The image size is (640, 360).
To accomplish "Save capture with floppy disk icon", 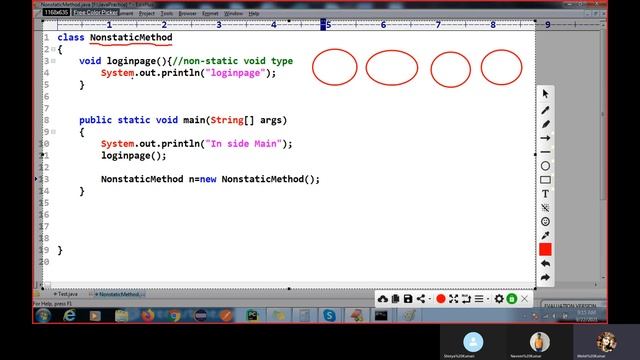I will click(408, 299).
